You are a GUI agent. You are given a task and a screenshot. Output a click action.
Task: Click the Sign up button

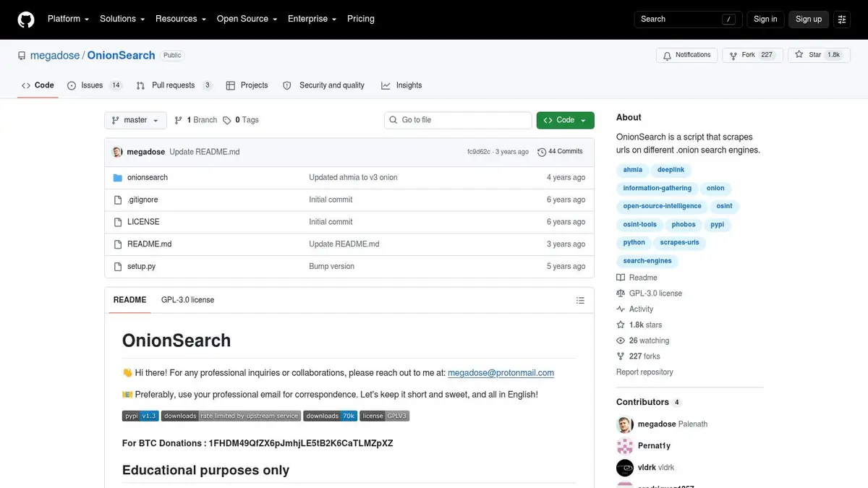(809, 20)
